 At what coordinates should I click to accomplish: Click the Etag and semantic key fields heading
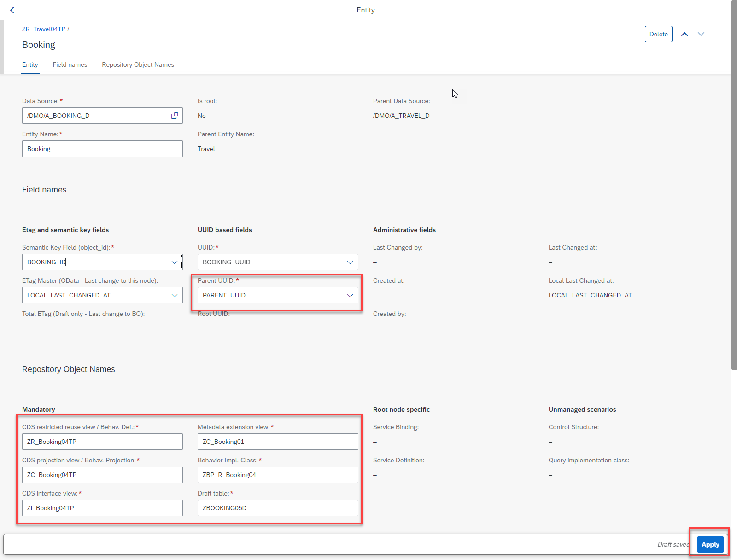point(65,230)
